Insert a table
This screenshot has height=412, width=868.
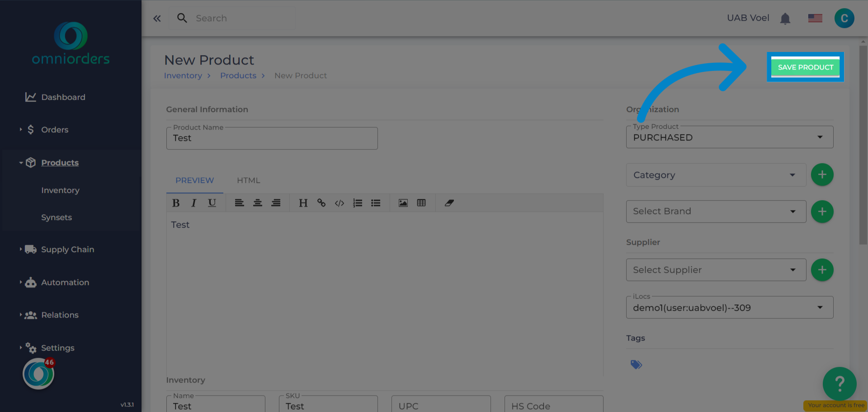pyautogui.click(x=421, y=203)
